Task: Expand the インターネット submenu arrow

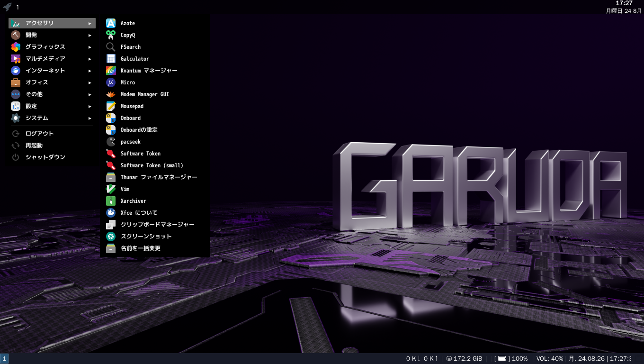Action: coord(90,71)
